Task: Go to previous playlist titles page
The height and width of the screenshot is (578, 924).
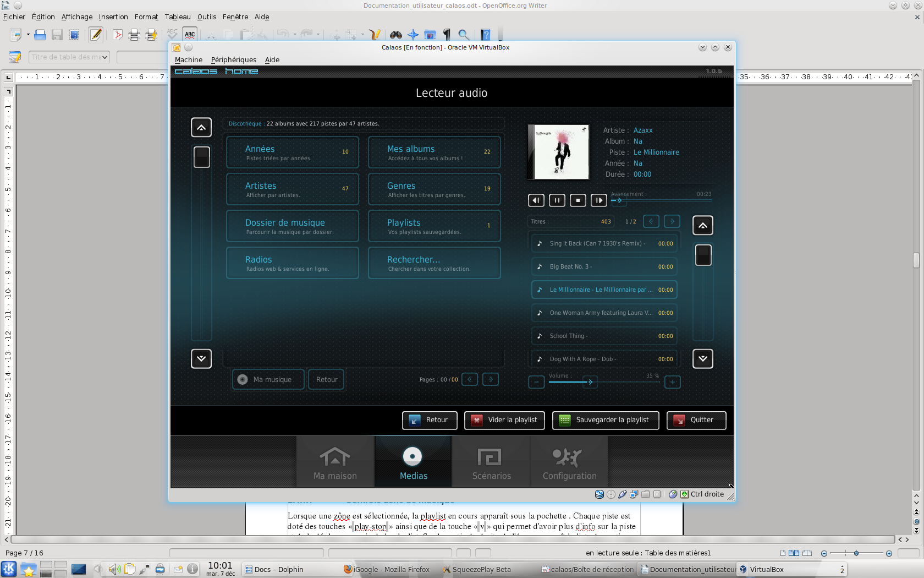Action: 651,221
